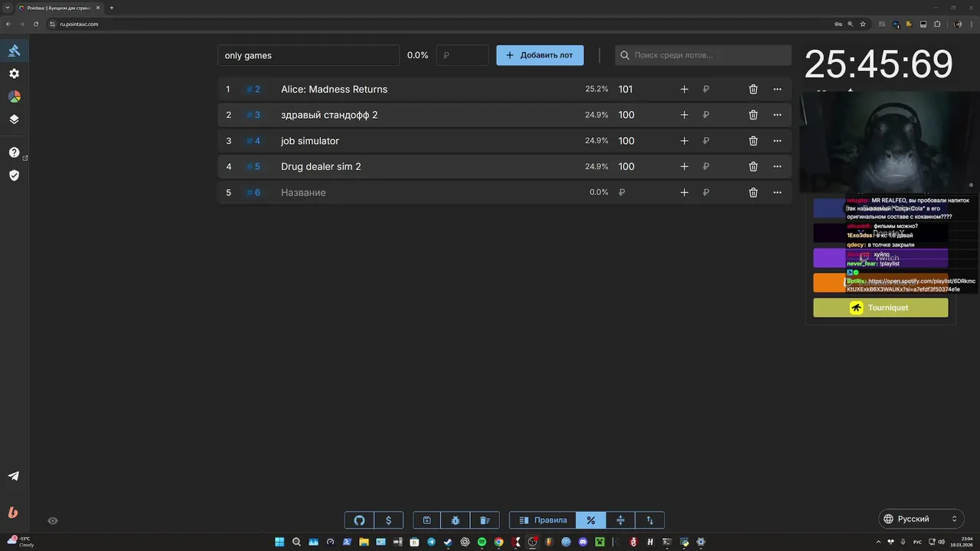Open more options for job simulator
980x551 pixels.
pos(777,141)
